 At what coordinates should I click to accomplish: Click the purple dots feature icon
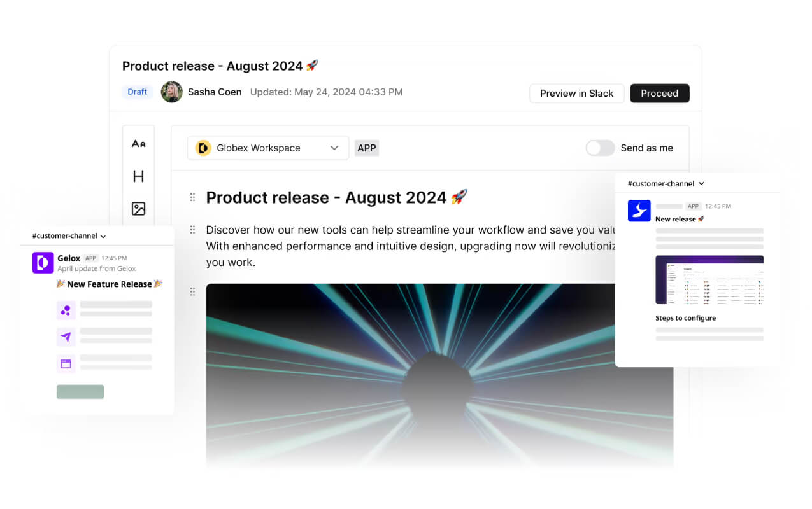tap(66, 310)
